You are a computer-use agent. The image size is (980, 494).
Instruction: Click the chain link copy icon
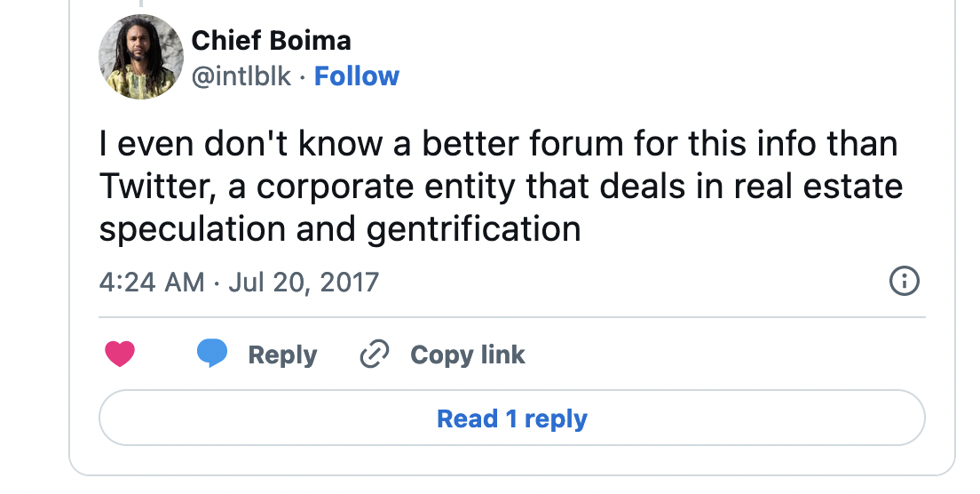[375, 355]
